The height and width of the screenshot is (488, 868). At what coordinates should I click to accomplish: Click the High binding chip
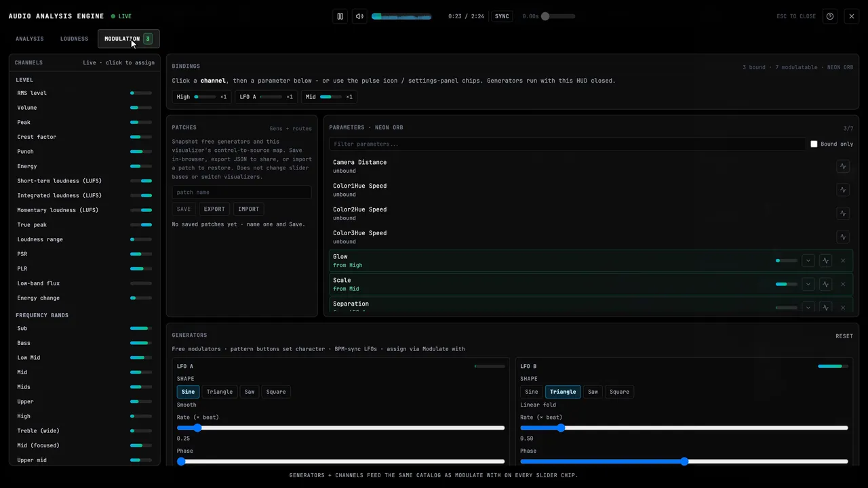[x=201, y=97]
